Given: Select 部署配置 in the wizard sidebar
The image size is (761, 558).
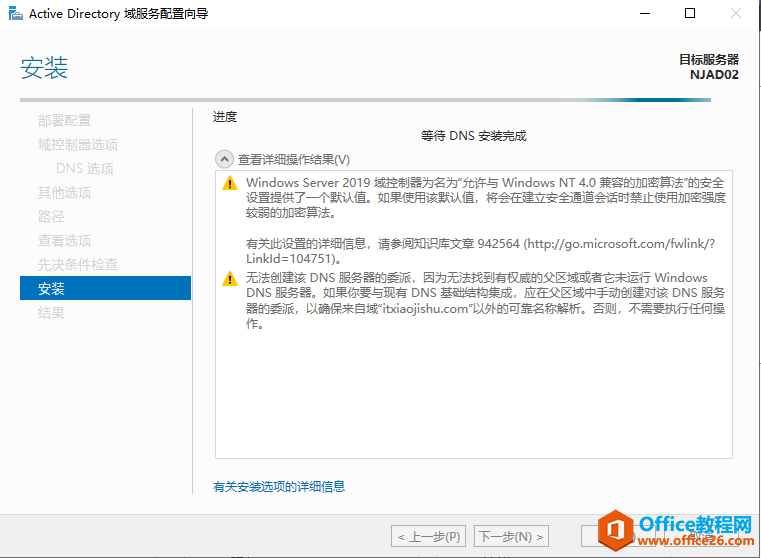Looking at the screenshot, I should (x=64, y=121).
